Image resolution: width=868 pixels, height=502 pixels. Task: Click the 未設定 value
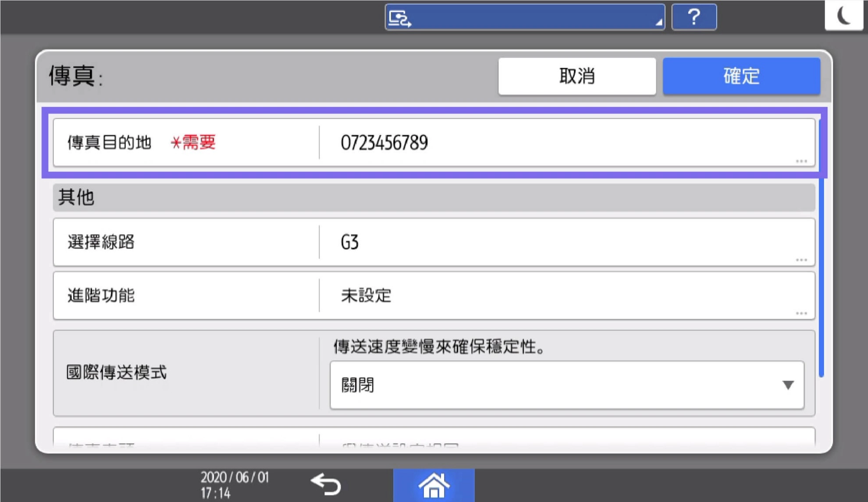click(366, 296)
